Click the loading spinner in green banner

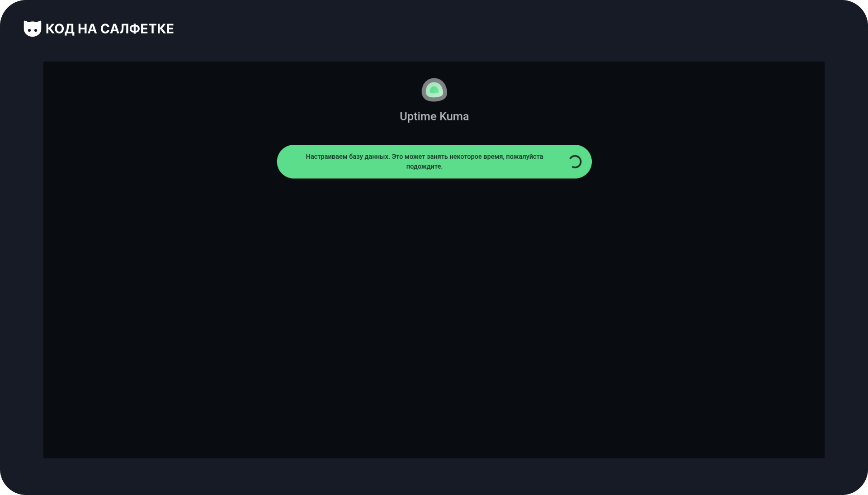pyautogui.click(x=575, y=162)
